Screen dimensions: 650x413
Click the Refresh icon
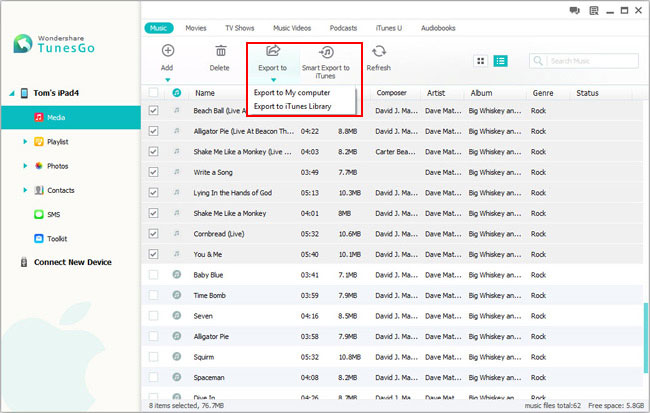point(378,51)
